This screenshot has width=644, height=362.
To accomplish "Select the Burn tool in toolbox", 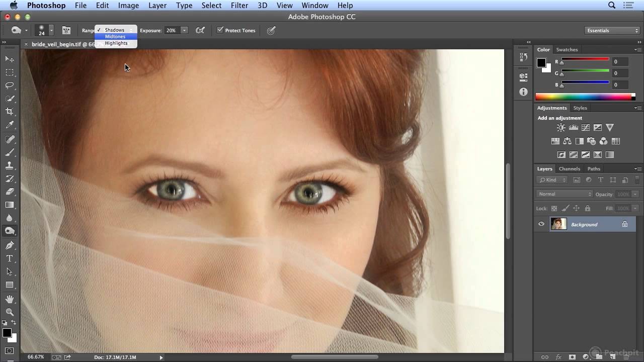I will point(10,231).
